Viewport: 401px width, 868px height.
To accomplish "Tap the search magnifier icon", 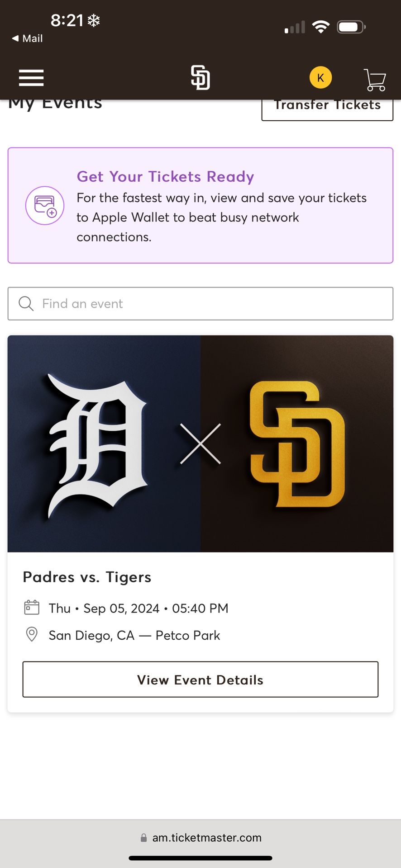I will [26, 303].
